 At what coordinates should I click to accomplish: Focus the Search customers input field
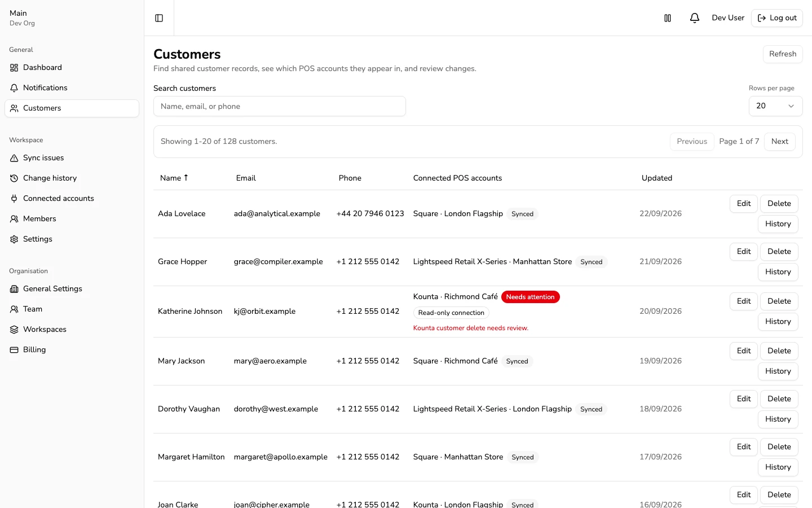(280, 106)
